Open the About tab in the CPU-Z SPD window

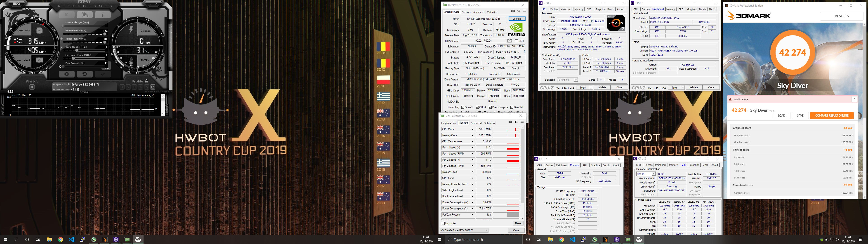(715, 165)
